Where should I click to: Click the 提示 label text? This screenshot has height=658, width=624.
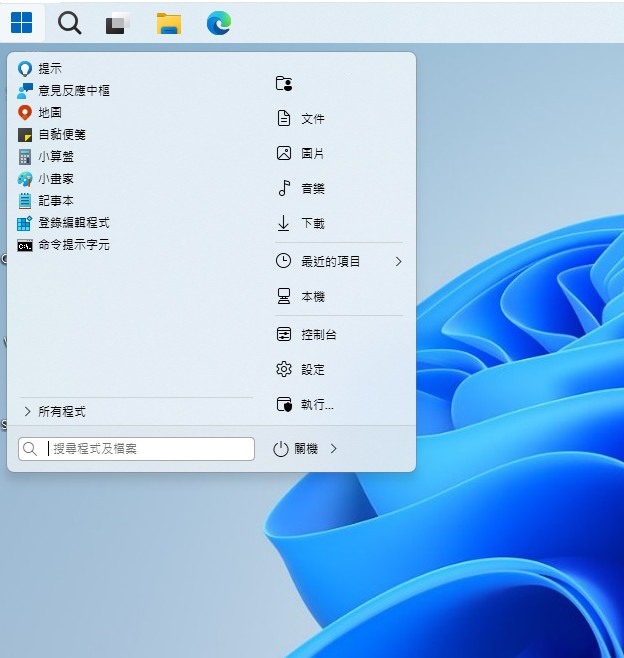click(50, 68)
